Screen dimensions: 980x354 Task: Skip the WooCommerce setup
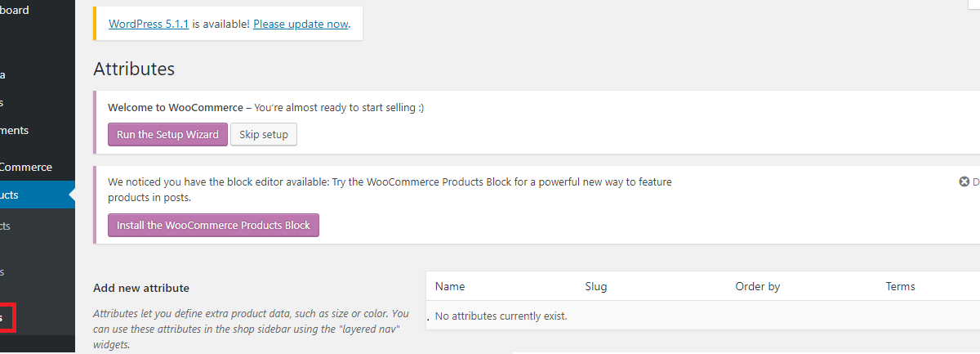tap(264, 134)
